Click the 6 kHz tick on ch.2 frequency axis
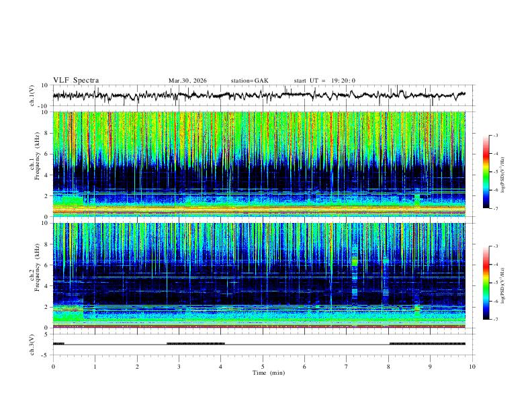This screenshot has height=411, width=532. point(46,265)
